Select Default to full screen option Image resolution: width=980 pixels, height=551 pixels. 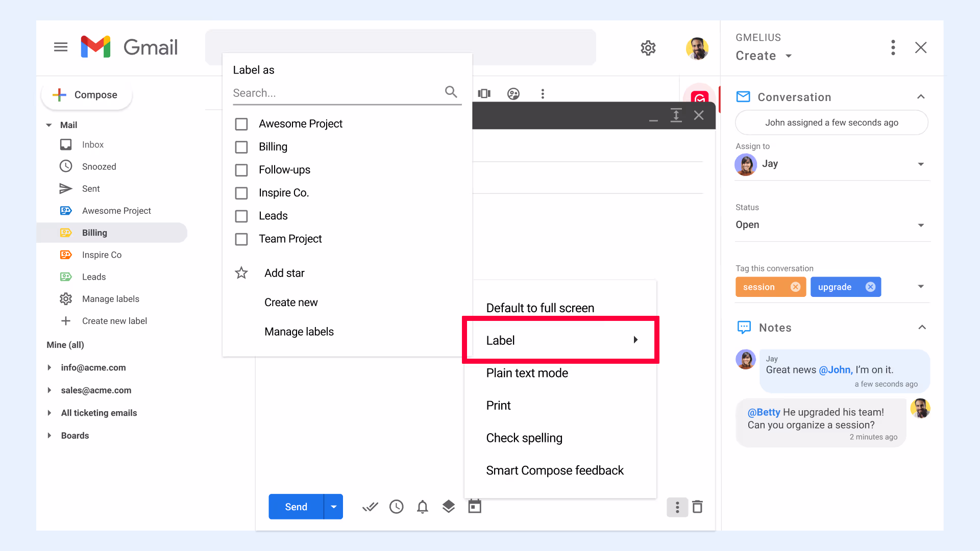(x=540, y=308)
